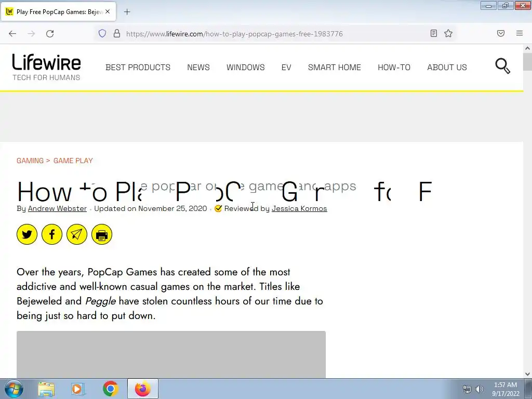Open network status tray icon
Screen dimensions: 532x399
467,389
